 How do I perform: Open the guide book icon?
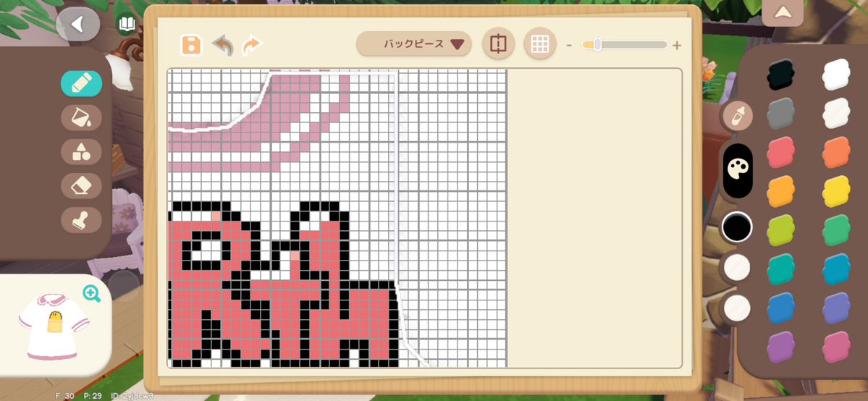click(127, 24)
